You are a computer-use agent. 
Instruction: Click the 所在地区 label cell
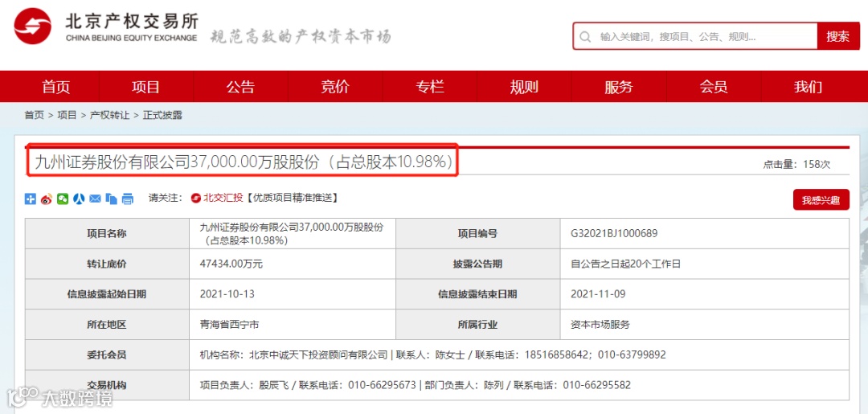click(107, 325)
